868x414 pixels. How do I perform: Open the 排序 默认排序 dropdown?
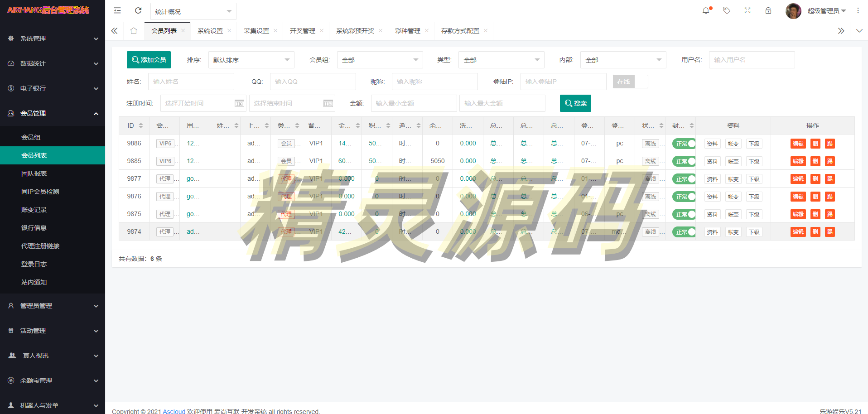coord(251,60)
